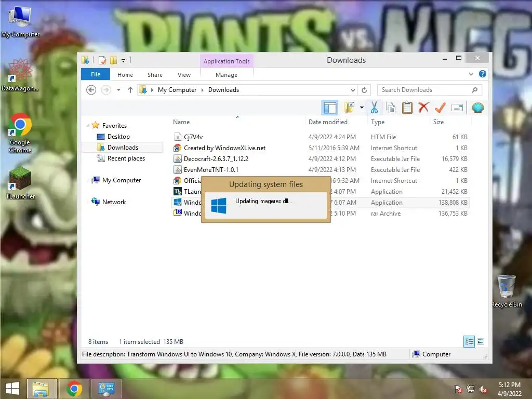Viewport: 532px width, 399px height.
Task: Select Network in the navigation pane
Action: [114, 202]
